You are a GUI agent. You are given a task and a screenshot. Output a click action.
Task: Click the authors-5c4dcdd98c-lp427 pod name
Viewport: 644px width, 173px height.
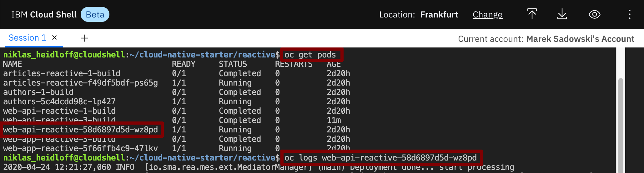pyautogui.click(x=59, y=101)
